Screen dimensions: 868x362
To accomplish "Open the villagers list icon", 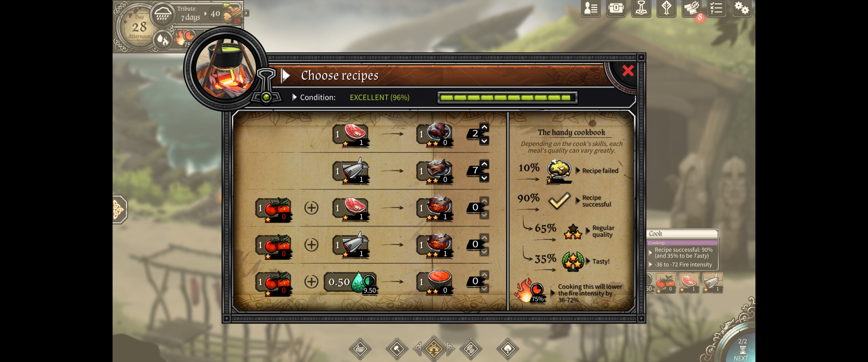I will coord(591,8).
